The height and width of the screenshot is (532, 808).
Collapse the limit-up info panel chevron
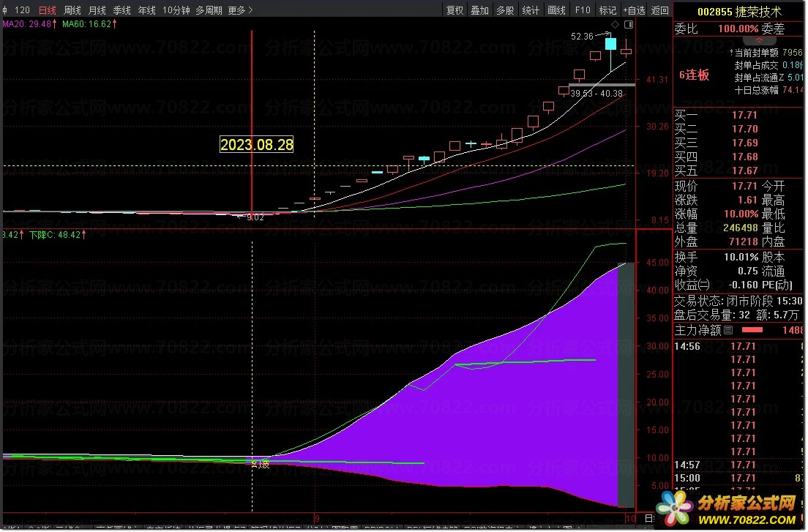point(759,41)
